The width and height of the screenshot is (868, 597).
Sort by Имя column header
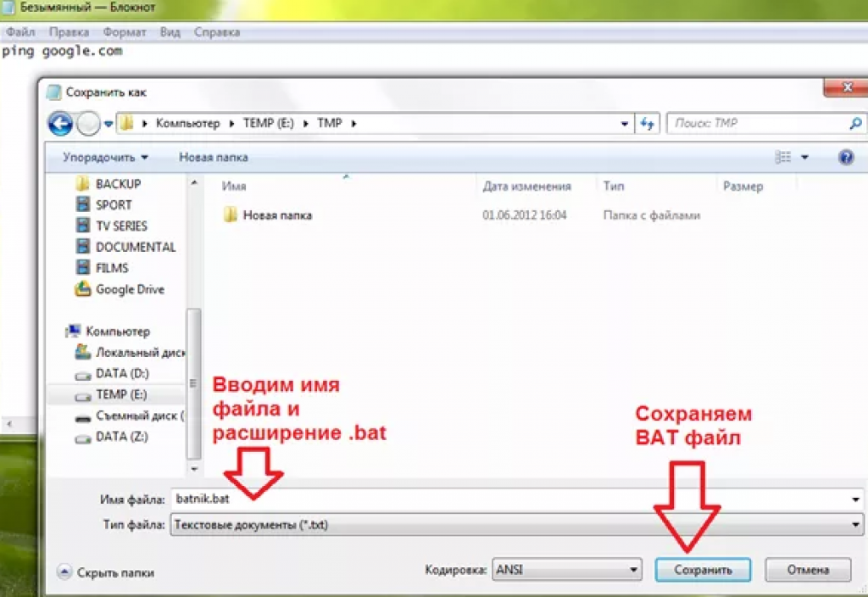click(x=234, y=186)
